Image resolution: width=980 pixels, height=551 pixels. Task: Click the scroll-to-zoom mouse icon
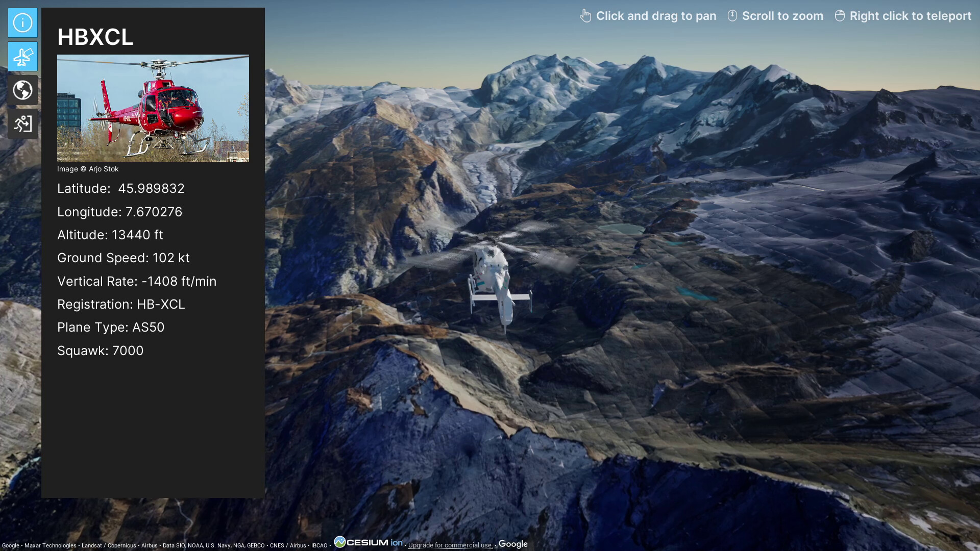pos(732,16)
